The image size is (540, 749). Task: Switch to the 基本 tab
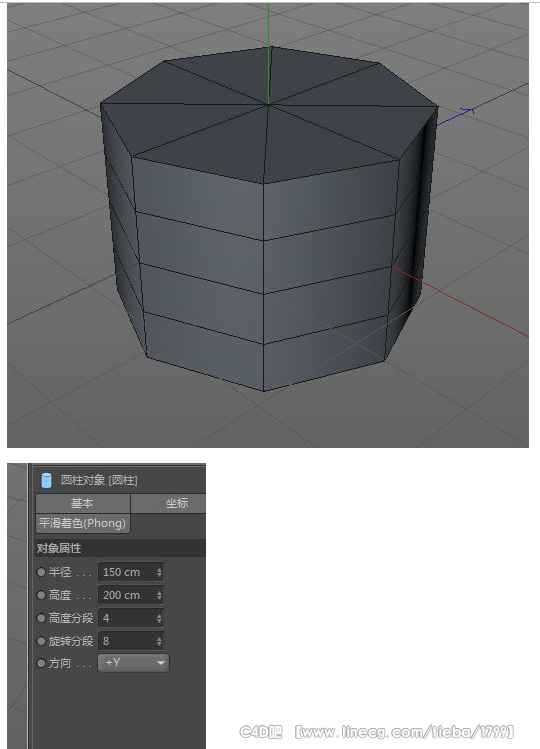pyautogui.click(x=83, y=503)
